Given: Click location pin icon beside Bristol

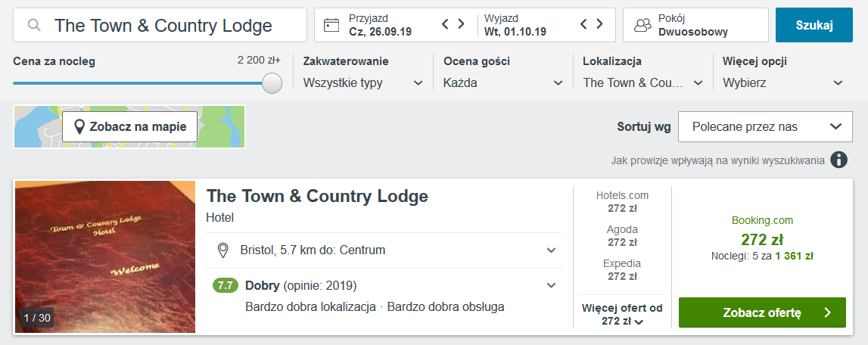Looking at the screenshot, I should tap(223, 250).
